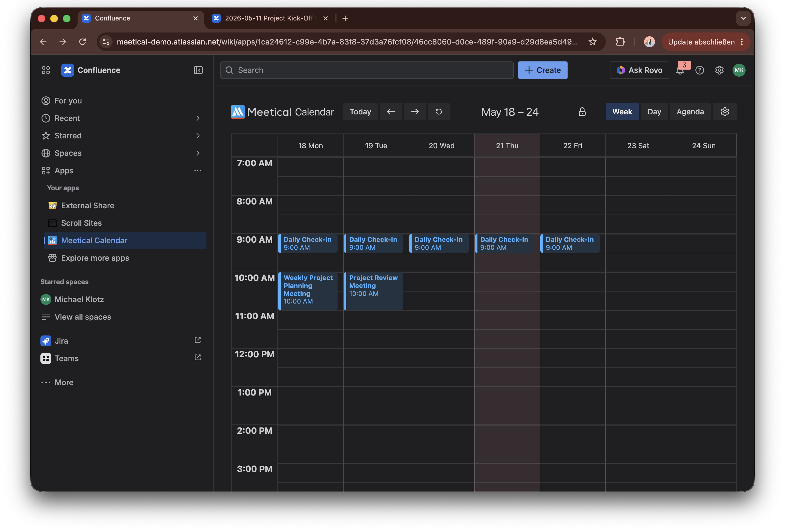Select Meetical Calendar in sidebar
The width and height of the screenshot is (785, 532).
125,241
